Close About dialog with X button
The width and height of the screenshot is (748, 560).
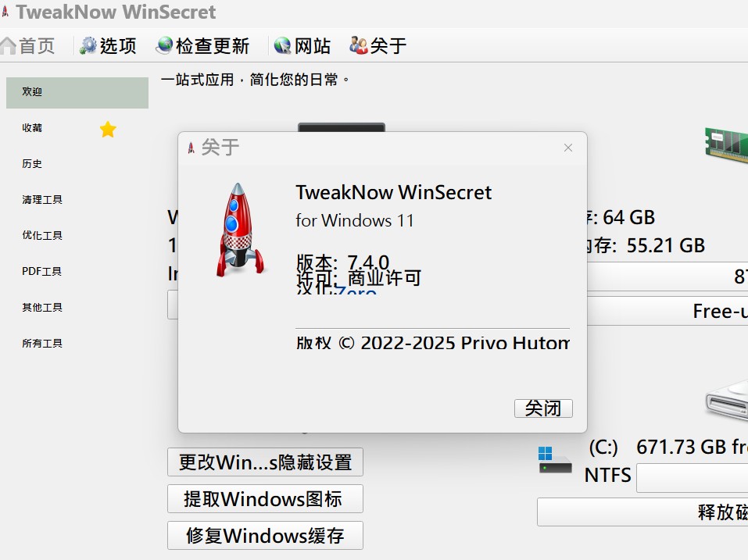pyautogui.click(x=568, y=148)
